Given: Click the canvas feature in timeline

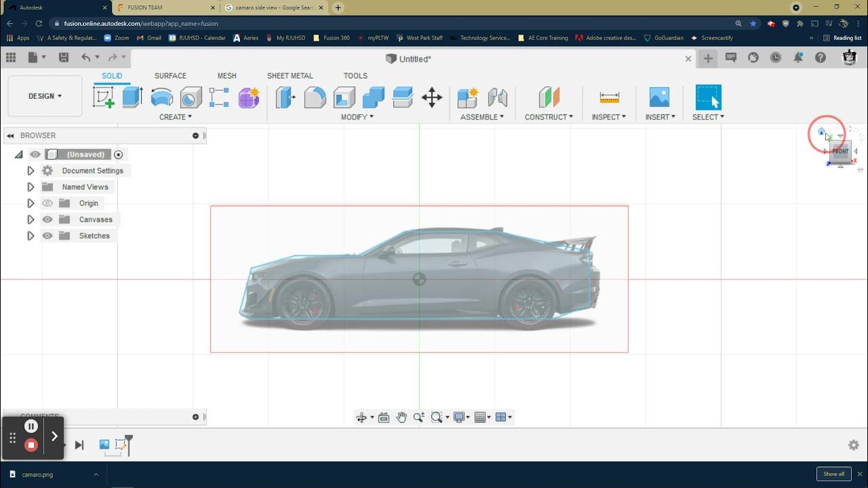Looking at the screenshot, I should [x=104, y=445].
